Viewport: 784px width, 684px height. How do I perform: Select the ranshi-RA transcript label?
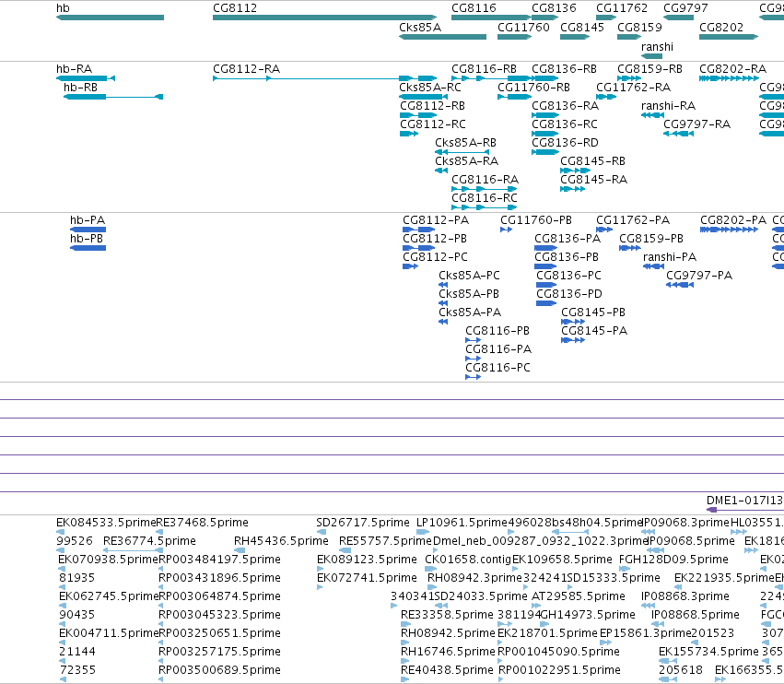[669, 106]
